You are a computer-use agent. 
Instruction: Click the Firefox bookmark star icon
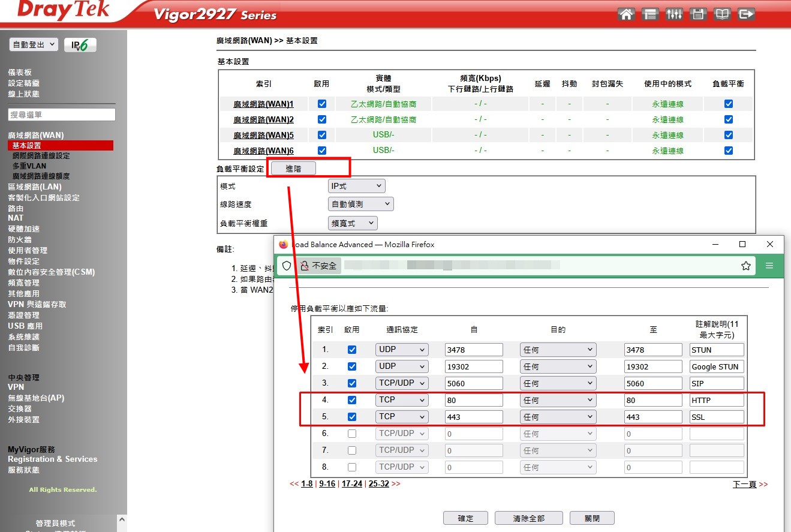pyautogui.click(x=745, y=266)
